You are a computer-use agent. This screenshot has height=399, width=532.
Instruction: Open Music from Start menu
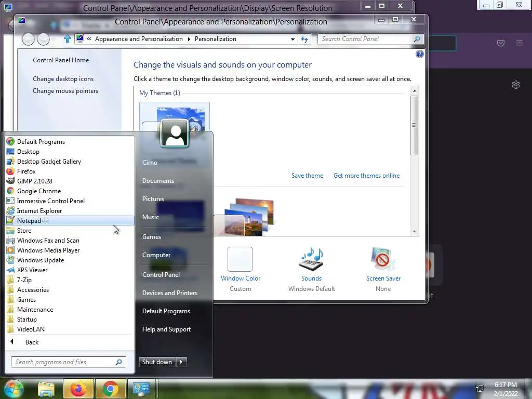(x=150, y=217)
